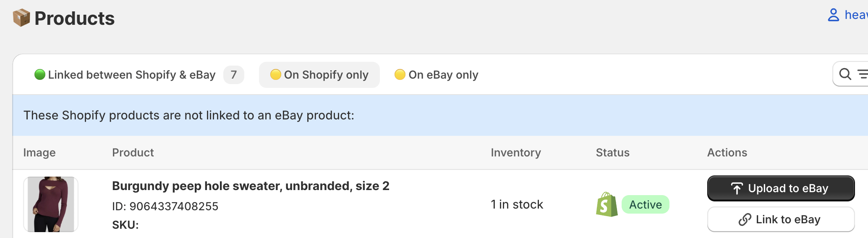Open the burgundy sweater product thumbnail
Viewport: 868px width, 238px height.
[x=51, y=204]
